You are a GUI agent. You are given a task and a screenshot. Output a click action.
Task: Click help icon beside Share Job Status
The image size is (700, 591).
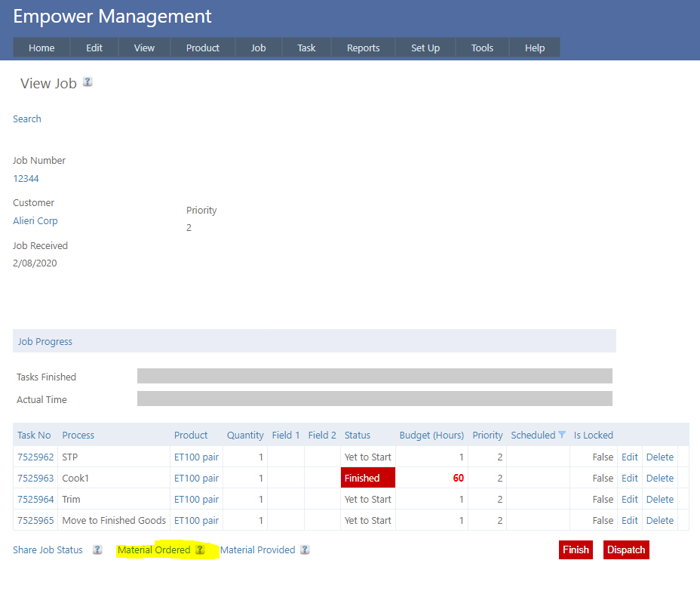point(97,550)
